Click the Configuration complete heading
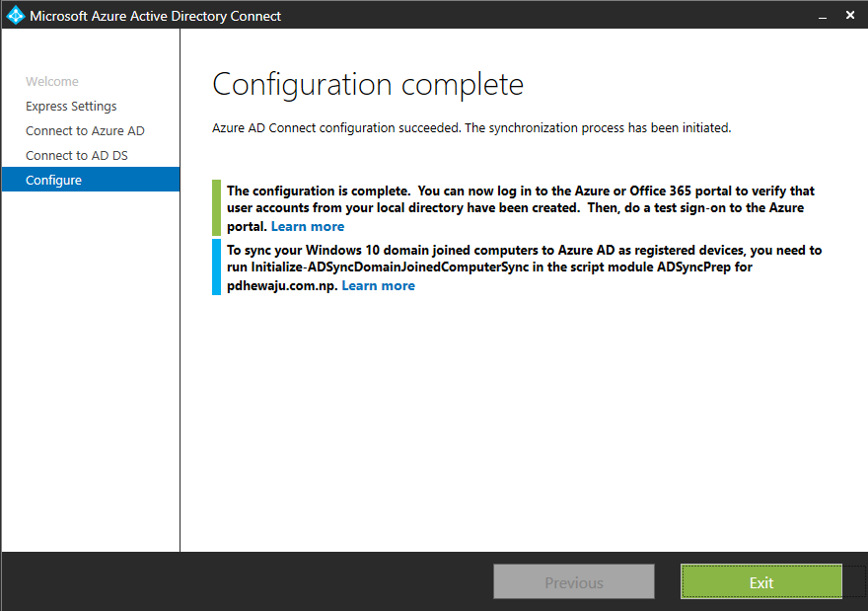The height and width of the screenshot is (611, 868). 368,84
